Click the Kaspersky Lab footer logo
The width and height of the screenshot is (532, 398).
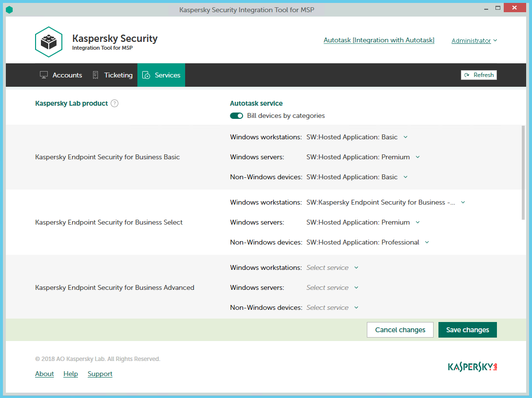click(x=472, y=367)
